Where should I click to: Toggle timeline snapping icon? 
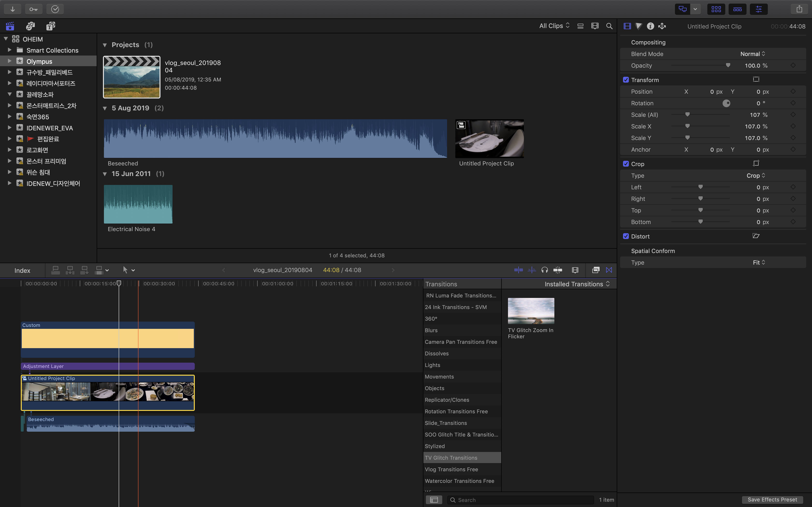pyautogui.click(x=558, y=270)
